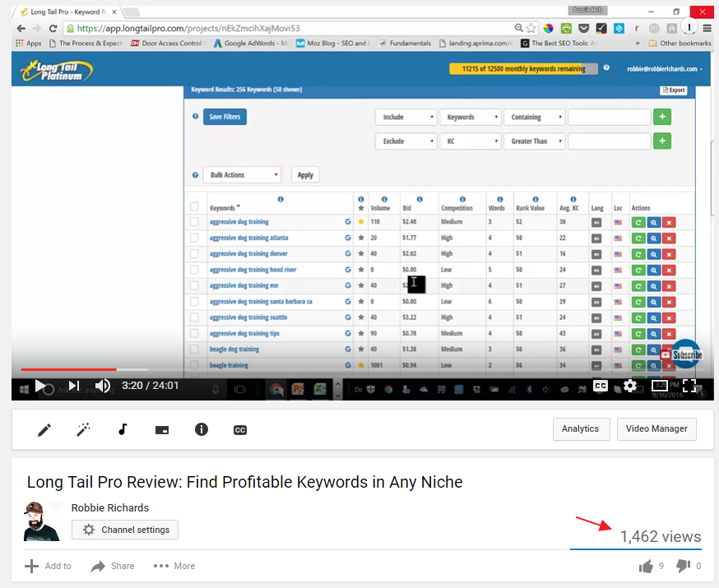The height and width of the screenshot is (588, 719).
Task: Open the Greater Than condition dropdown
Action: [535, 141]
